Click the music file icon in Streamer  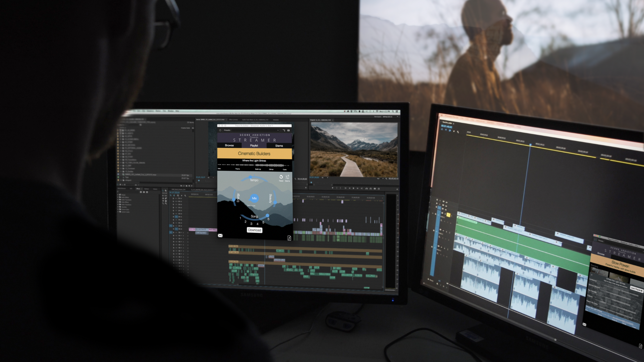289,238
